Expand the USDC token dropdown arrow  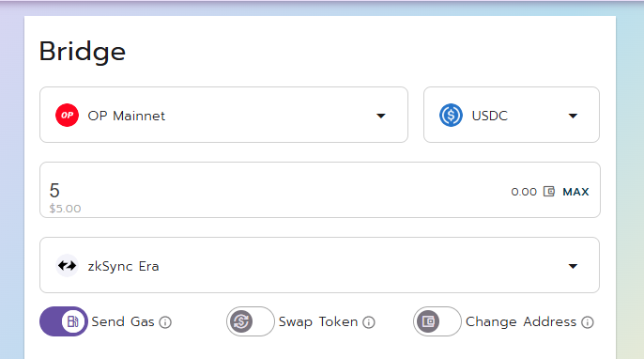[573, 116]
